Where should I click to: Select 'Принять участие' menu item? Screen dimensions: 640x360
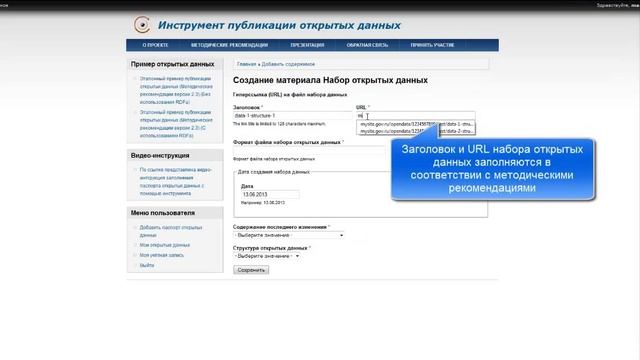(x=432, y=45)
